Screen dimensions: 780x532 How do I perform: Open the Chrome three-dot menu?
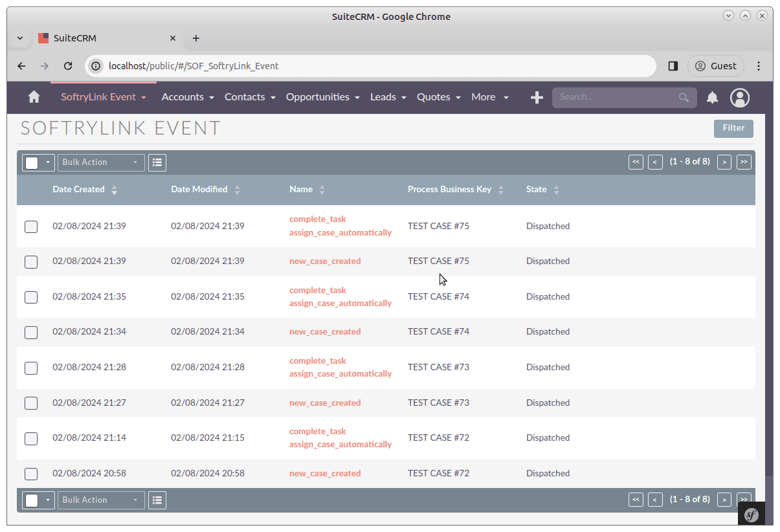point(759,66)
